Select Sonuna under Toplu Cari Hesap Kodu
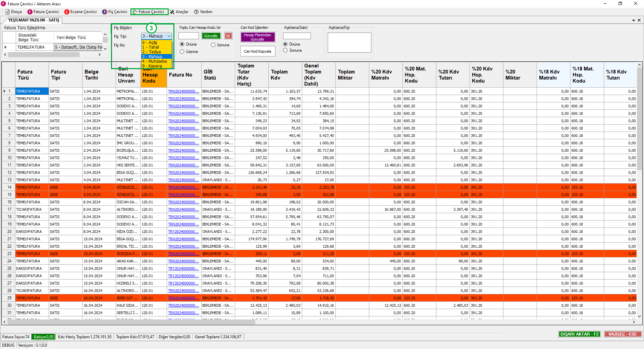The height and width of the screenshot is (349, 644). pyautogui.click(x=220, y=45)
